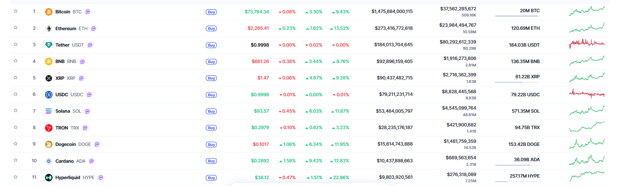Click Dogecoin market cap $15,614,743,888
Image resolution: width=644 pixels, height=186 pixels.
pos(395,144)
